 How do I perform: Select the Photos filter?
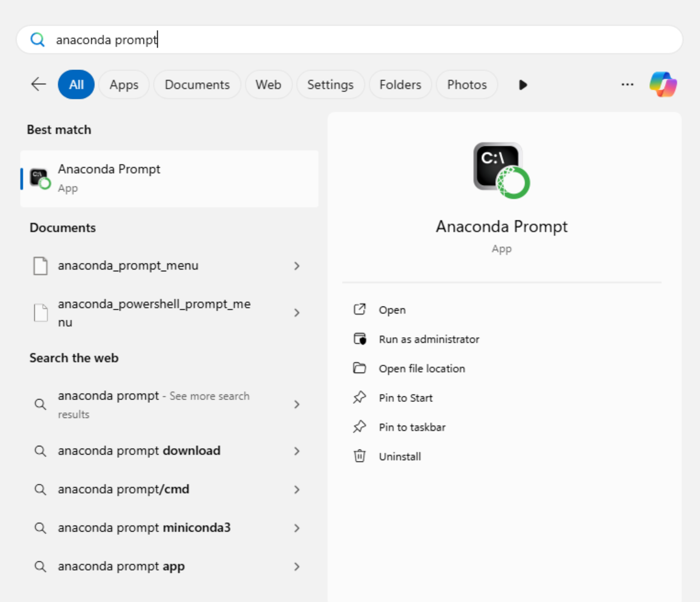[467, 85]
